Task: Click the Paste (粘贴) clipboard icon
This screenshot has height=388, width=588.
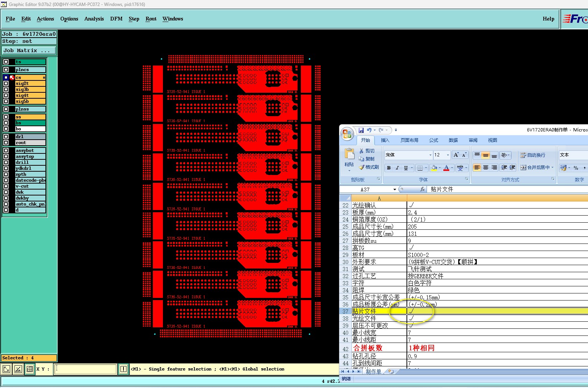Action: 349,154
